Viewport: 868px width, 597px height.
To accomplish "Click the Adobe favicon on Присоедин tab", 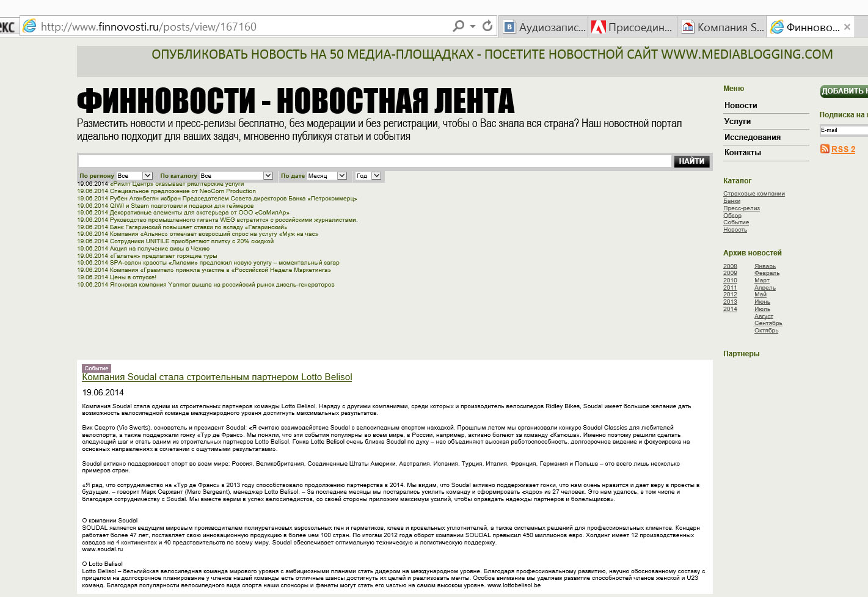I will [599, 27].
